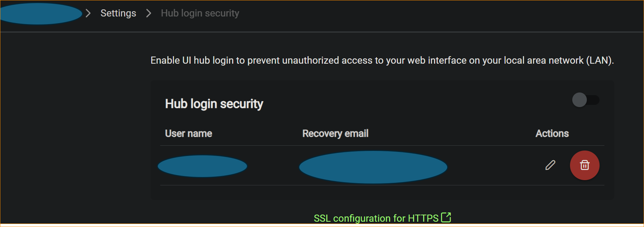Image resolution: width=644 pixels, height=227 pixels.
Task: Delete the user with the red trash button
Action: pyautogui.click(x=584, y=165)
